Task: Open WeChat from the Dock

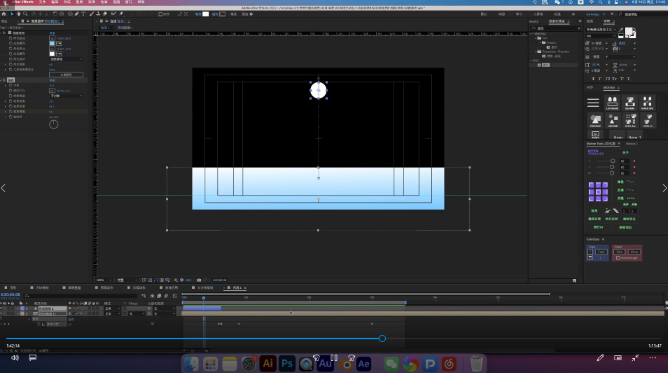Action: click(x=391, y=364)
